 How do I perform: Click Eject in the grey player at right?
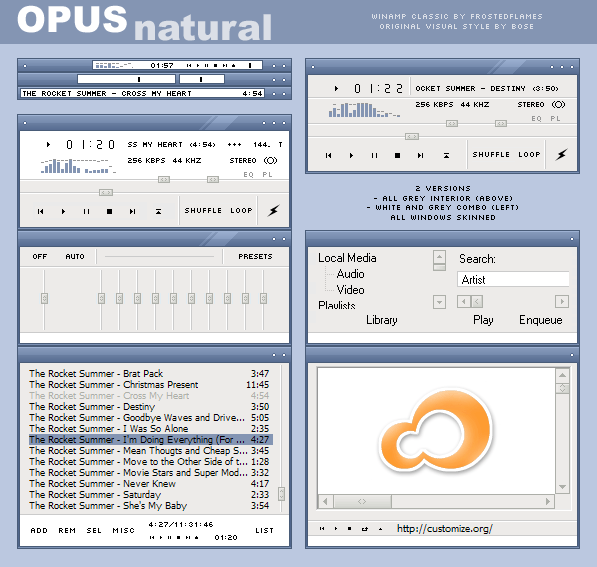(446, 155)
